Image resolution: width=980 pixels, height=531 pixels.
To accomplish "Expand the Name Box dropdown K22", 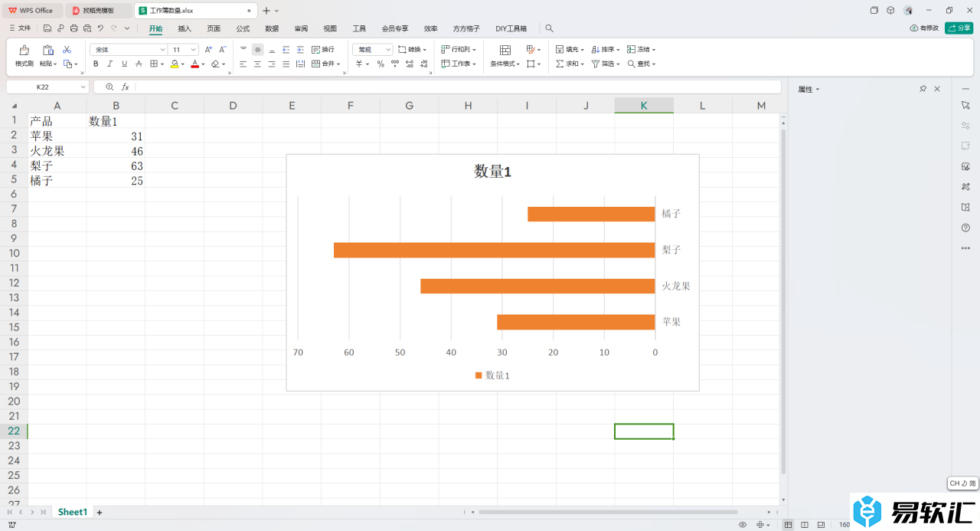I will pyautogui.click(x=83, y=87).
